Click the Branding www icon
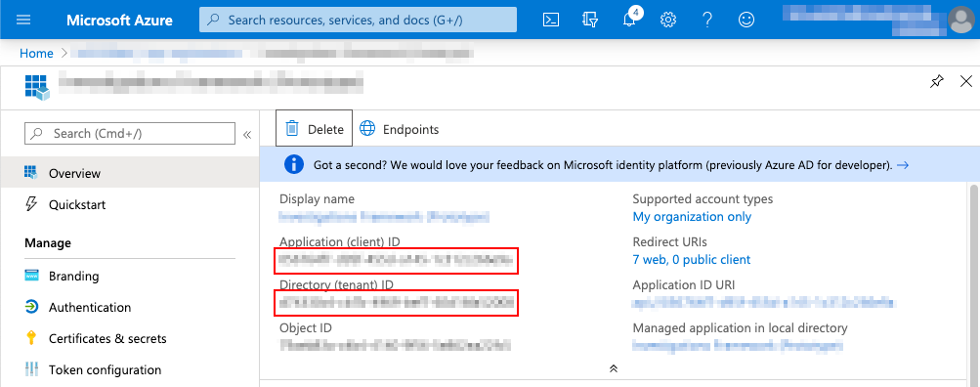Screen dimensions: 980x387 (31, 276)
